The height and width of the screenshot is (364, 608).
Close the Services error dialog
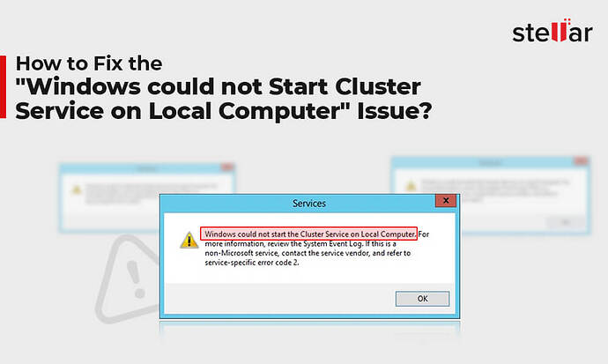click(x=446, y=200)
